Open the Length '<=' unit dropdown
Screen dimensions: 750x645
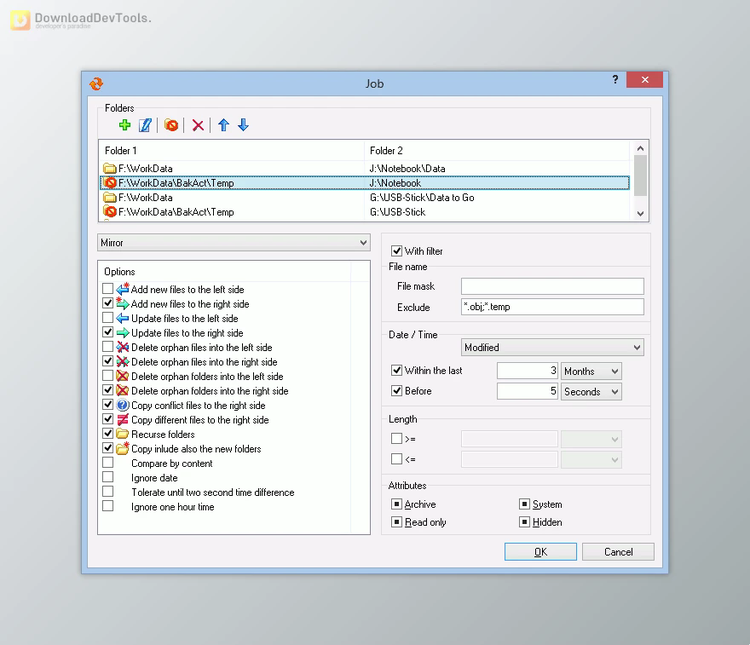tap(591, 460)
